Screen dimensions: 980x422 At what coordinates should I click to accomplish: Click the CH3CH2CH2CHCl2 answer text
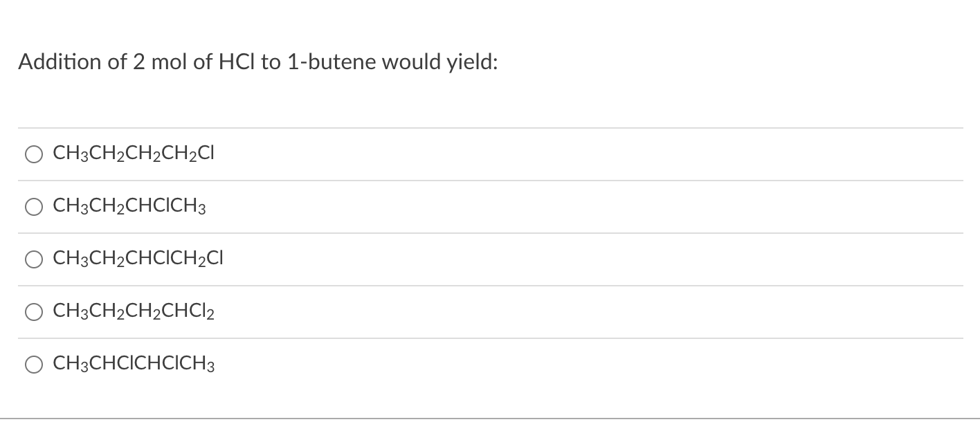point(134,311)
